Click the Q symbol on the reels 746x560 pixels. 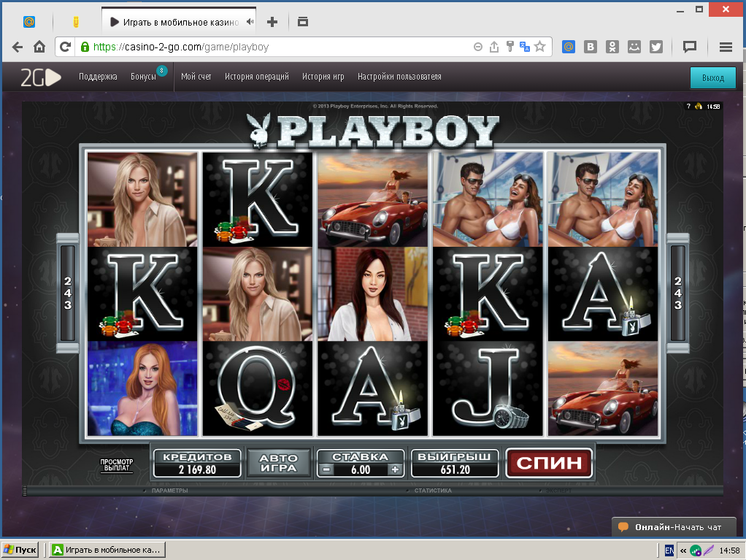[258, 388]
